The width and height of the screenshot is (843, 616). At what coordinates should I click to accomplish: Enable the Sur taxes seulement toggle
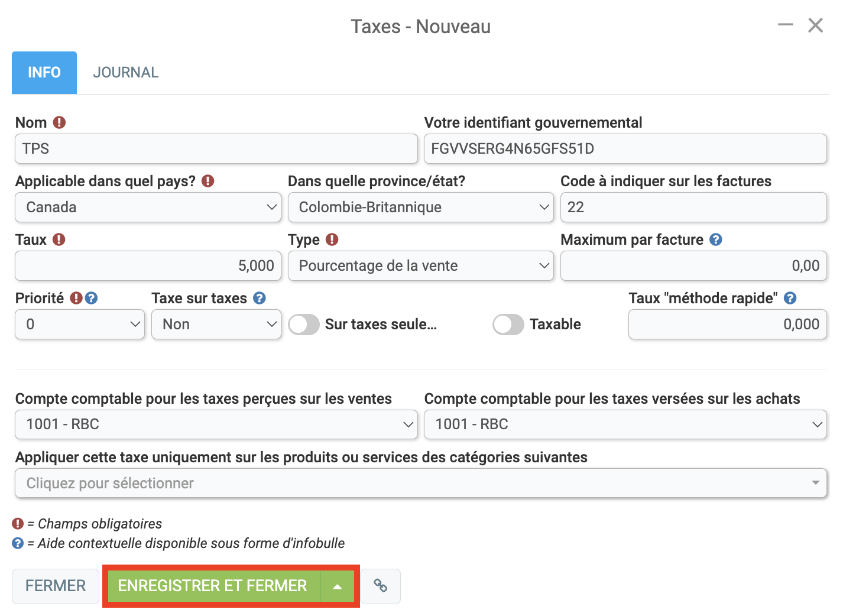304,325
